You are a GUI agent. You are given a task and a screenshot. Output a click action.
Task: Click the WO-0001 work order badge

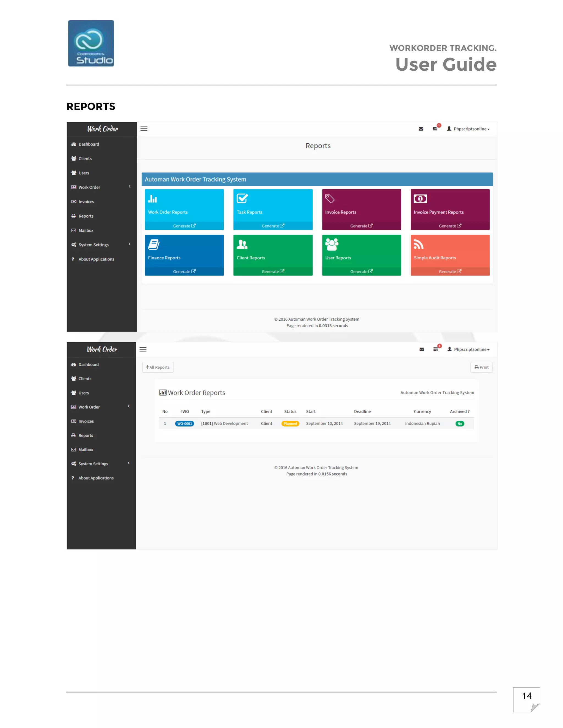coord(184,424)
